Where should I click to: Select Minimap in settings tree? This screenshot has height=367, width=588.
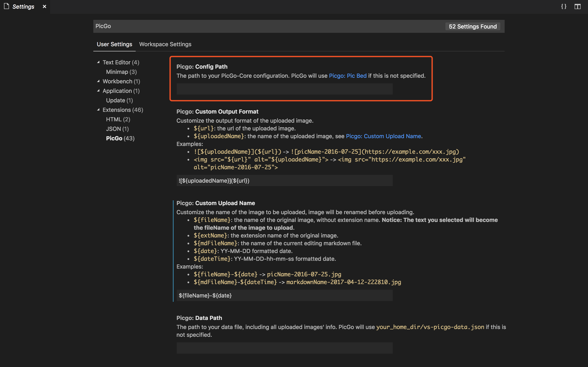tap(121, 72)
